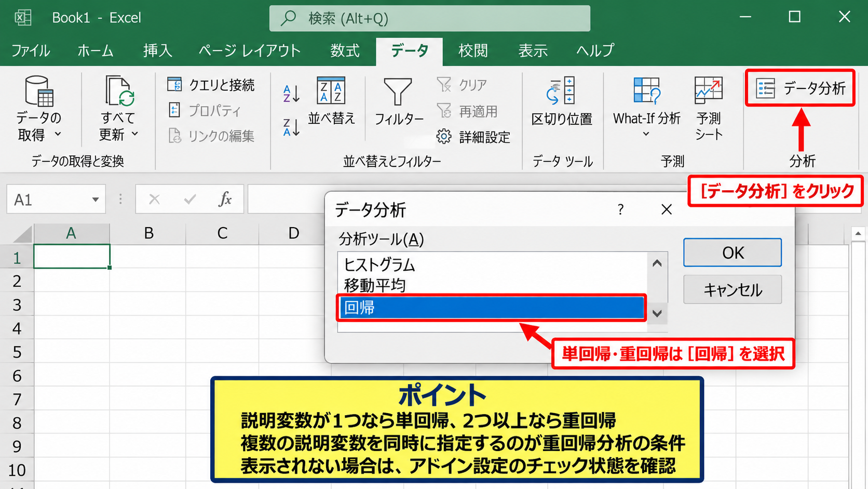Click the worksheet vertical scroll-up arrow
The height and width of the screenshot is (489, 868).
[x=858, y=233]
